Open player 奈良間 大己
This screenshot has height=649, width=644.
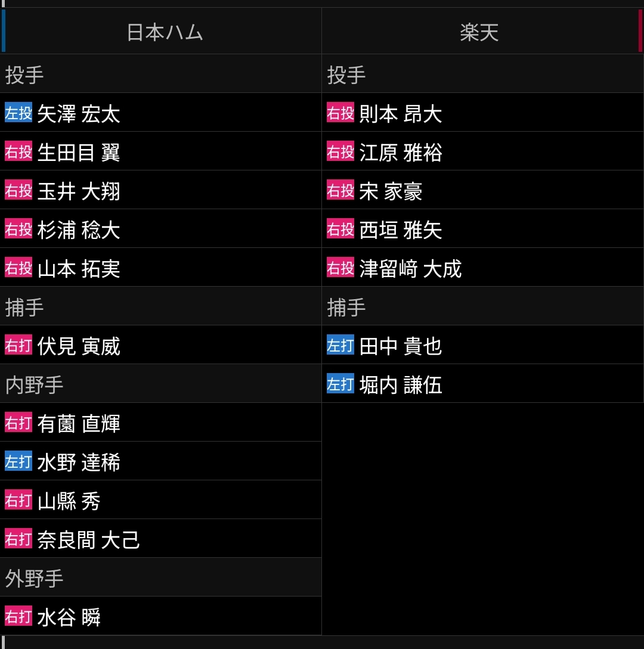[x=88, y=540]
